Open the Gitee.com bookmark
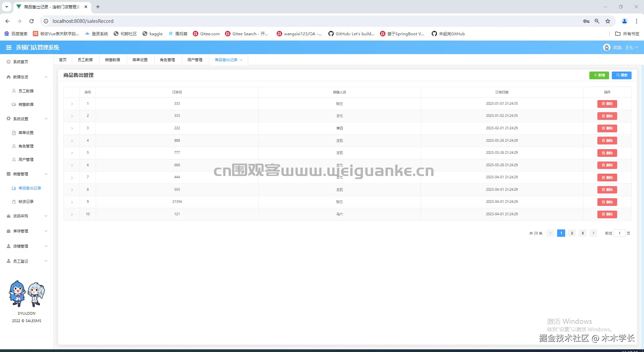 tap(206, 34)
